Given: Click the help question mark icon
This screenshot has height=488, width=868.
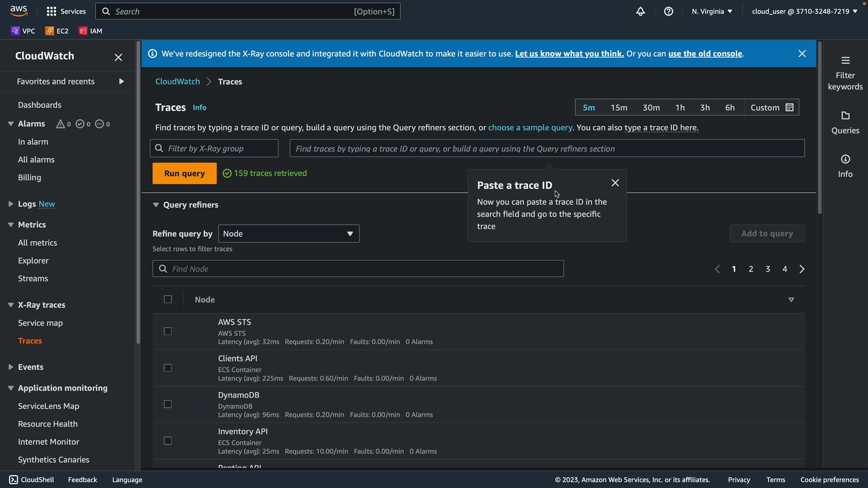Looking at the screenshot, I should click(x=668, y=11).
